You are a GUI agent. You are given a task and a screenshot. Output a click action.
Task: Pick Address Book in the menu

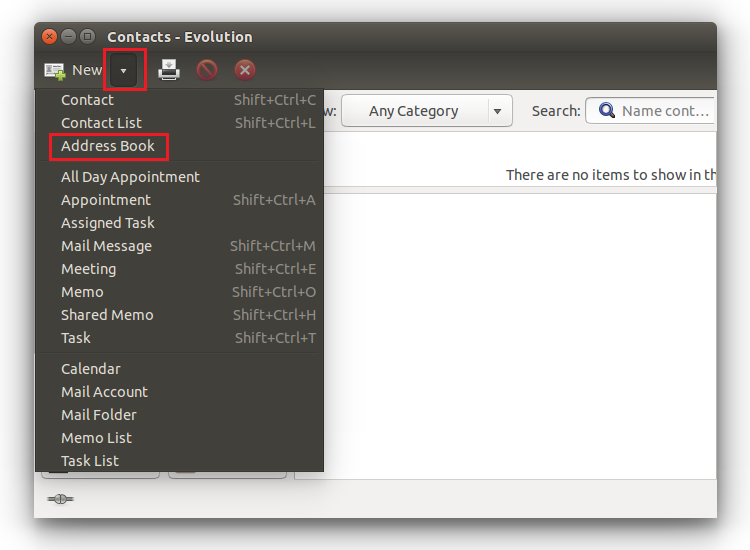(179, 146)
